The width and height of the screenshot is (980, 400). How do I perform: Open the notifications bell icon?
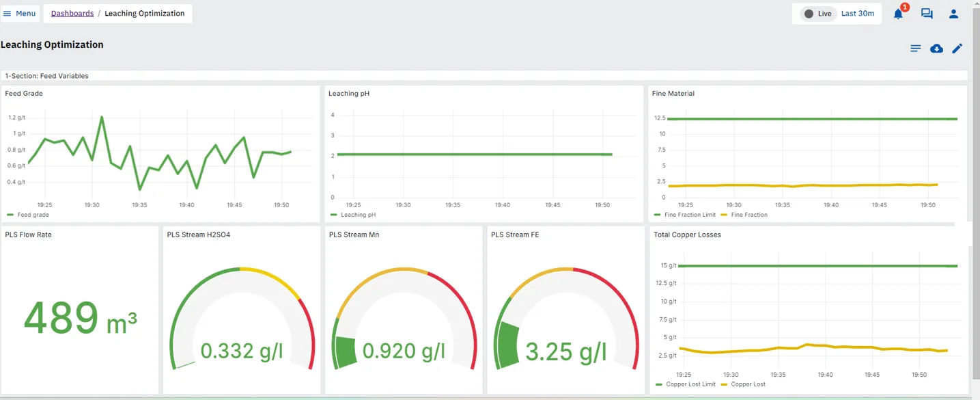(898, 14)
